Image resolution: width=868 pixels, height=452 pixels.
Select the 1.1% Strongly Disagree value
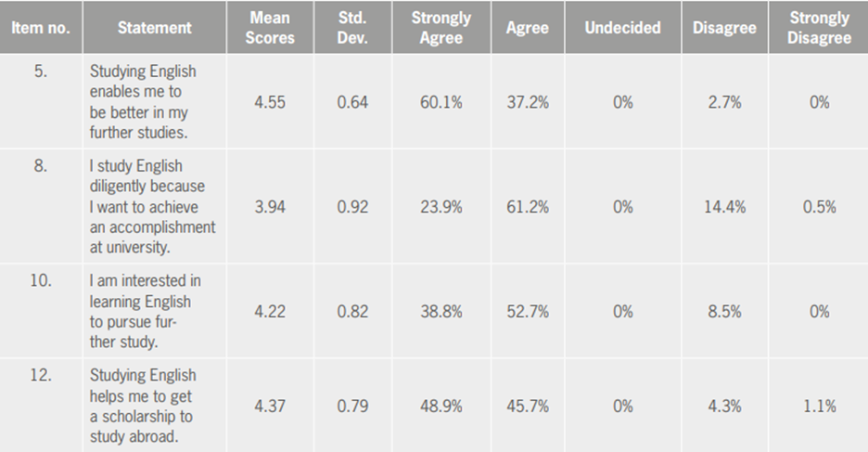[819, 406]
